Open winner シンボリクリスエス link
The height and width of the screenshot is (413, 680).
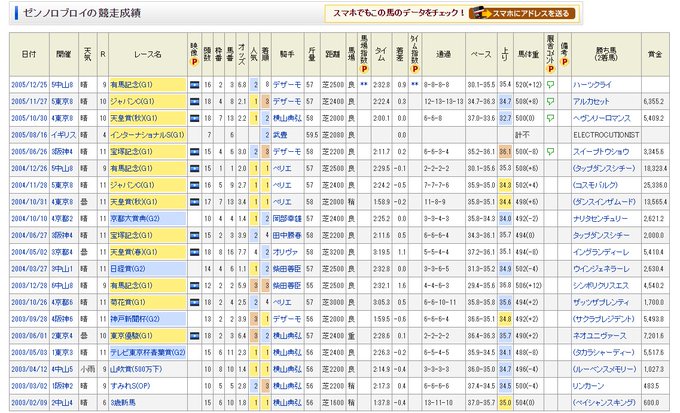[x=601, y=285]
